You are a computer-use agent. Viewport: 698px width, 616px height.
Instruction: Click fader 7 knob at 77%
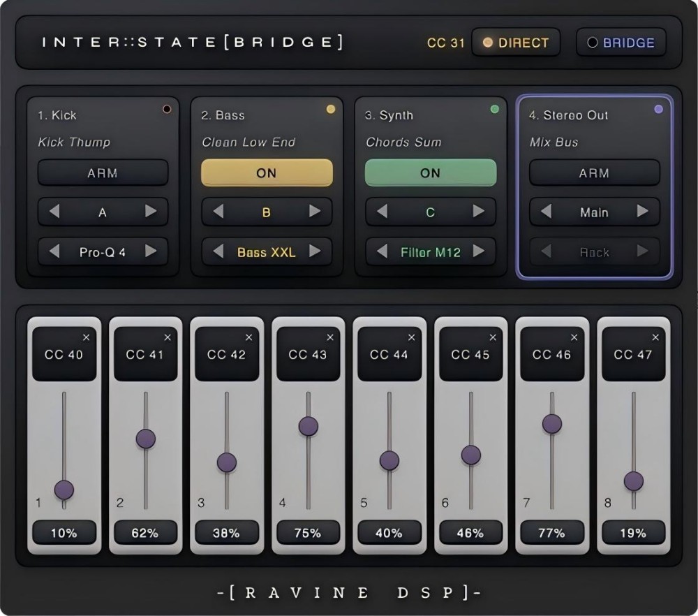pyautogui.click(x=552, y=423)
